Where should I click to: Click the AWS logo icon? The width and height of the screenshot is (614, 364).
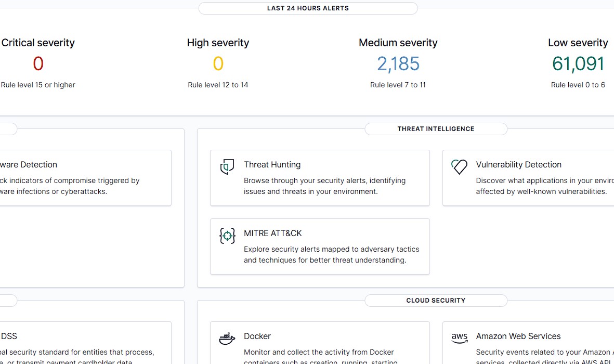(459, 339)
